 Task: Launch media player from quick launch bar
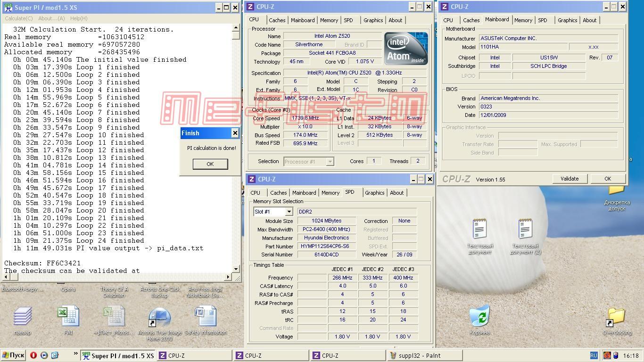tap(44, 355)
